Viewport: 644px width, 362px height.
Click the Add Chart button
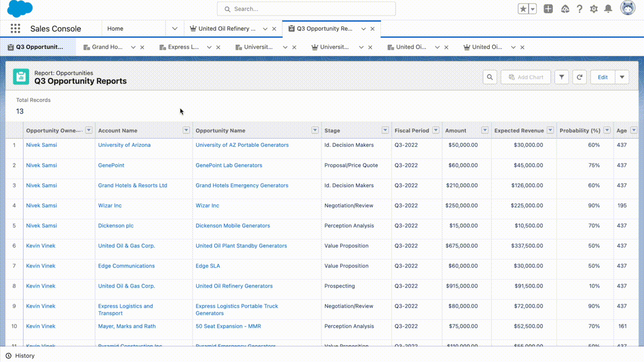point(526,77)
